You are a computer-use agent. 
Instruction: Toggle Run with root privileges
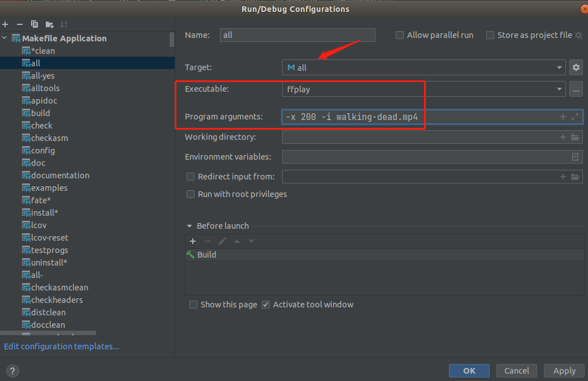(x=191, y=194)
